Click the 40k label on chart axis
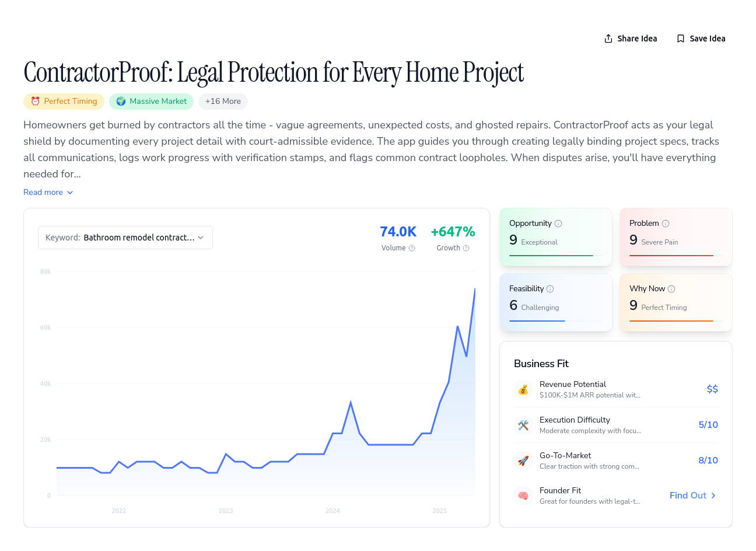Viewport: 756px width, 551px height. (x=45, y=383)
